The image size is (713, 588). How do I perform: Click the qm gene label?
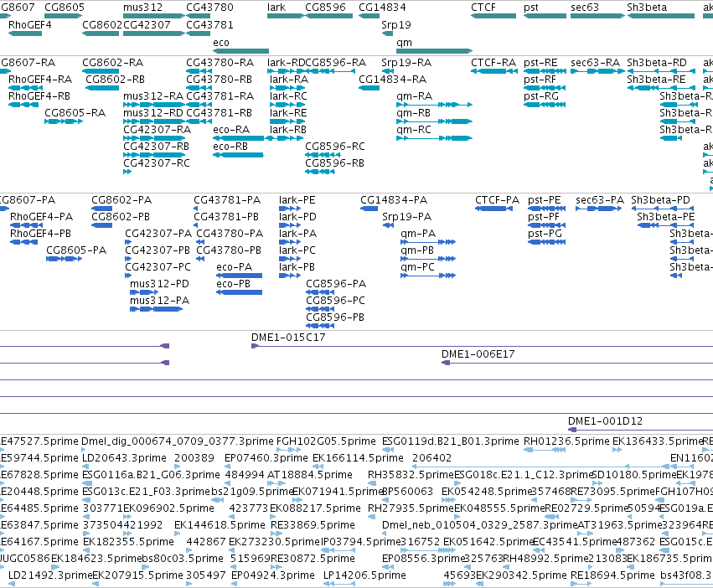coord(404,42)
